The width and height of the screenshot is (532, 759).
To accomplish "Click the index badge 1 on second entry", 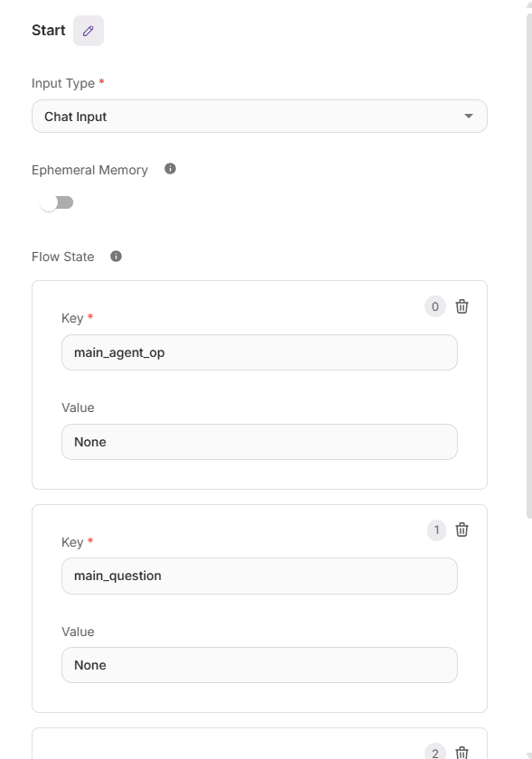I will tap(436, 530).
